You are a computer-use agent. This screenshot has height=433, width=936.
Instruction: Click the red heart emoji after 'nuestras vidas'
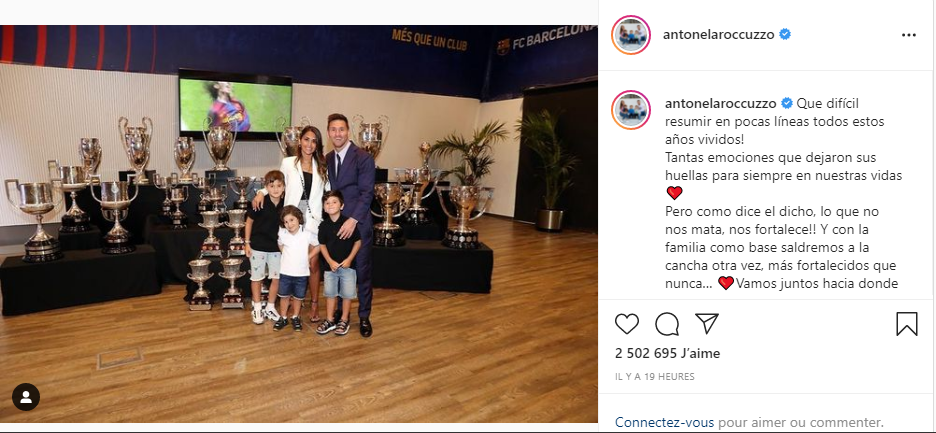pos(674,193)
